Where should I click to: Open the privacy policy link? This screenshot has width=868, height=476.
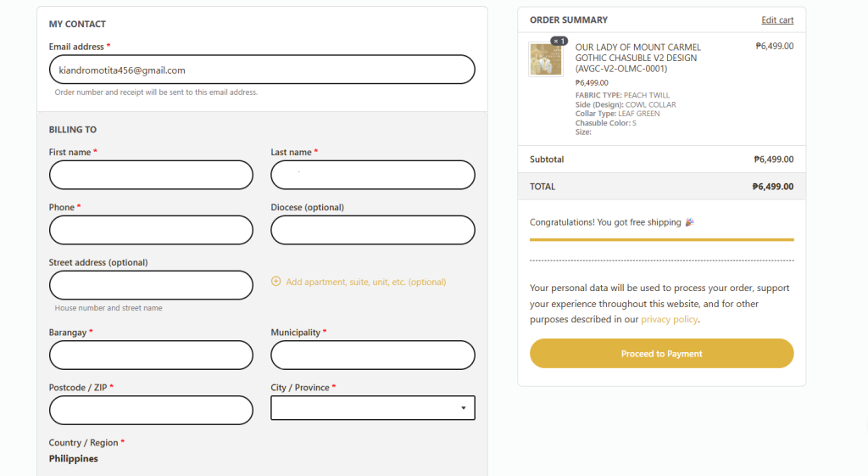pos(670,319)
